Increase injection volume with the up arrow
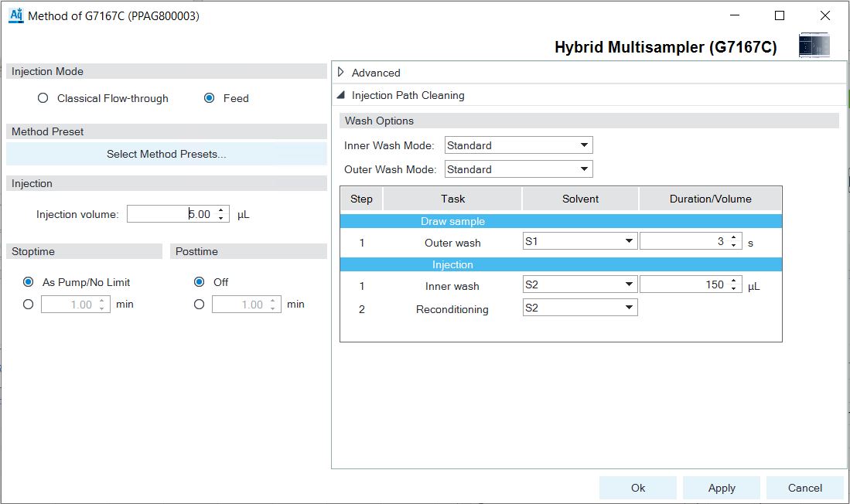Screen dimensions: 850x504 pyautogui.click(x=221, y=210)
